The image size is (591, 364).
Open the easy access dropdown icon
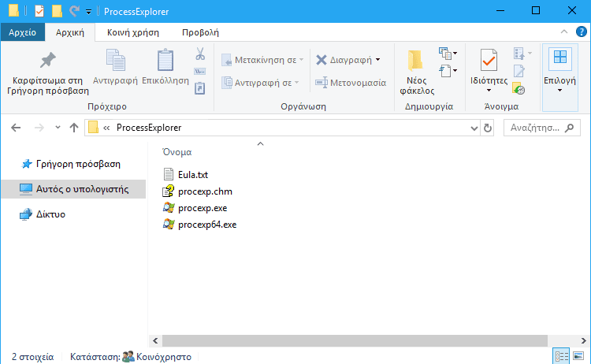[448, 71]
